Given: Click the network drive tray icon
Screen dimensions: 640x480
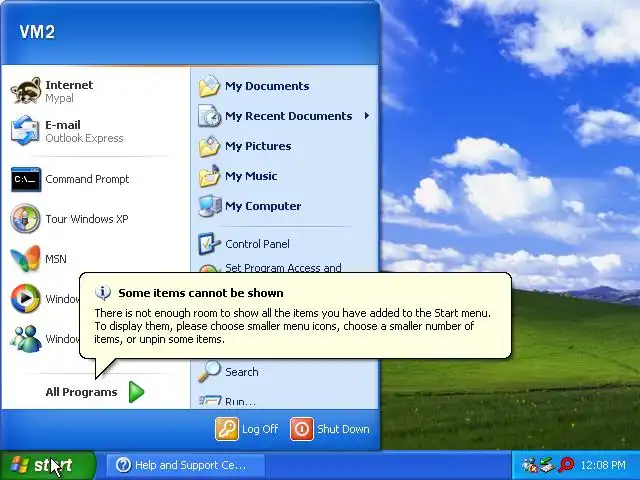Looking at the screenshot, I should click(x=547, y=465).
